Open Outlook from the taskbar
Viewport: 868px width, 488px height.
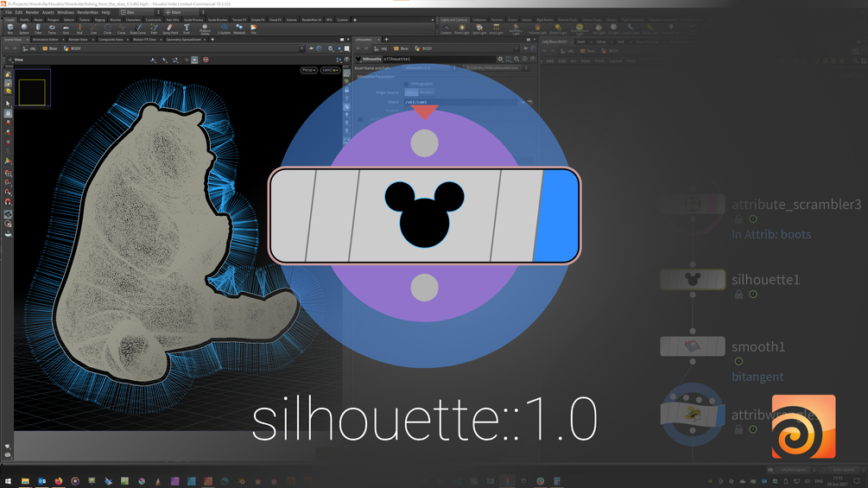click(41, 481)
